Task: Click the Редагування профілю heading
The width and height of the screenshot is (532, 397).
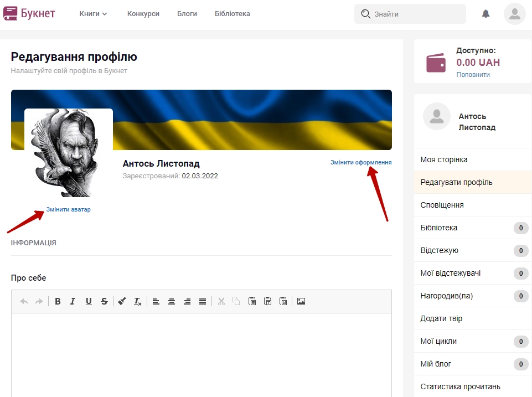Action: coord(74,56)
